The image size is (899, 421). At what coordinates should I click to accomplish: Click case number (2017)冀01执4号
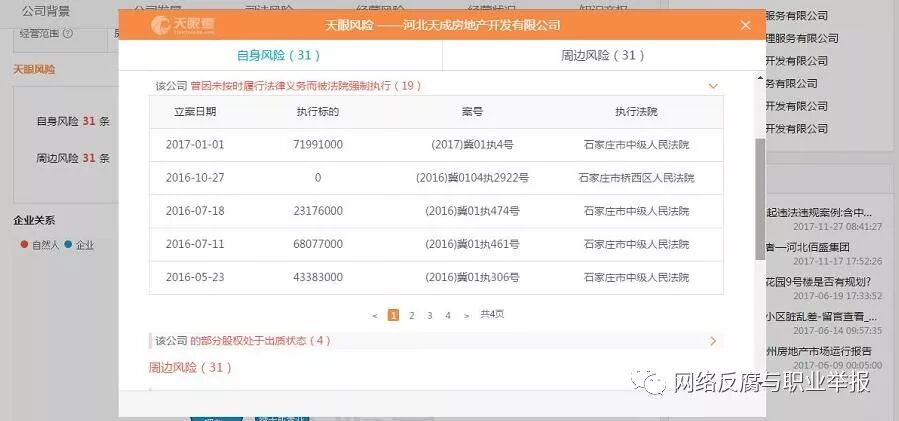point(472,145)
